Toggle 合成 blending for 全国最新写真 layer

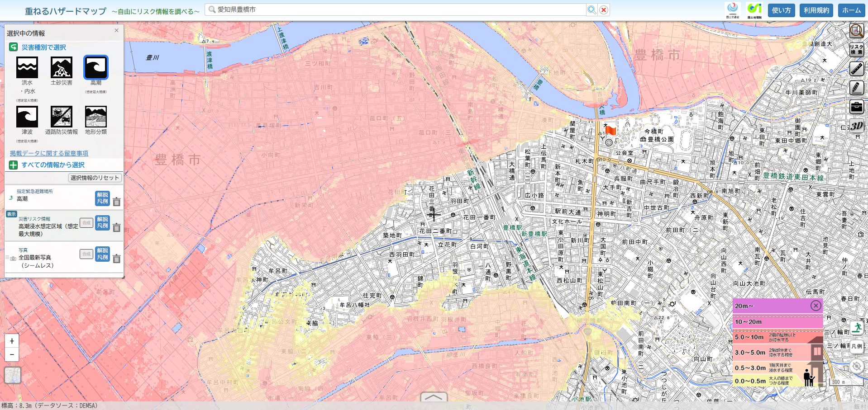click(x=86, y=254)
